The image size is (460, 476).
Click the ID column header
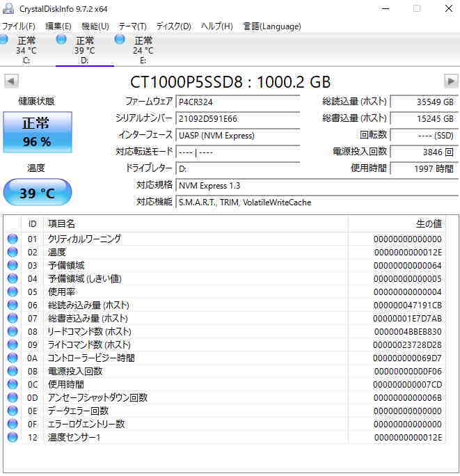click(x=32, y=224)
